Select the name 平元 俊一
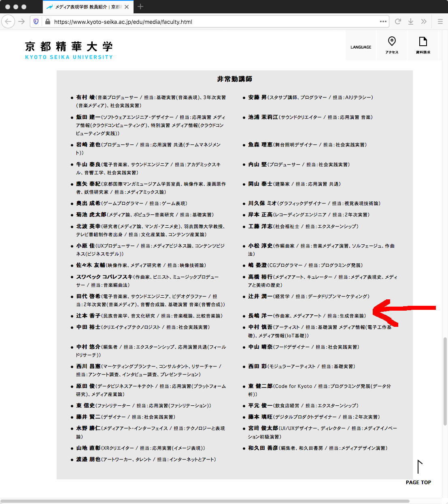Screen dimensions: 448x504 click(260, 406)
